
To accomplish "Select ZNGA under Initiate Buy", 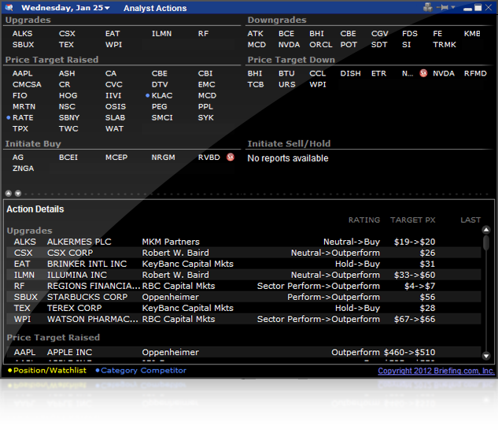I will coord(23,168).
